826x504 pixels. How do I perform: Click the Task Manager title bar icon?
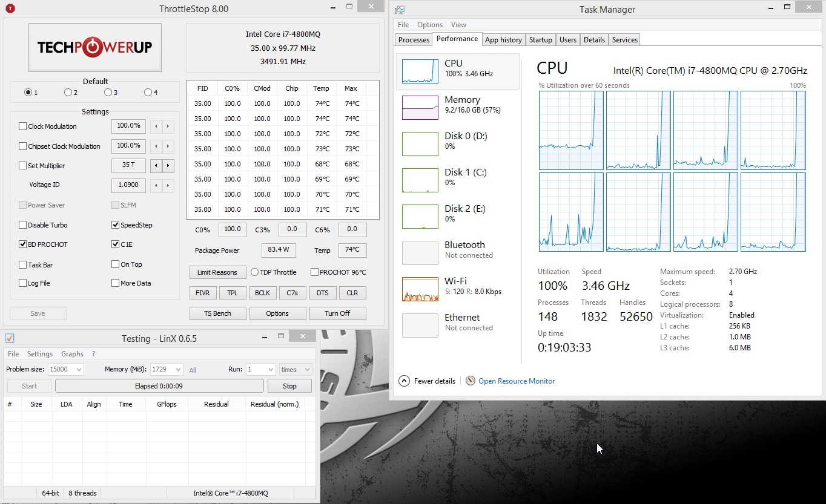tap(400, 10)
